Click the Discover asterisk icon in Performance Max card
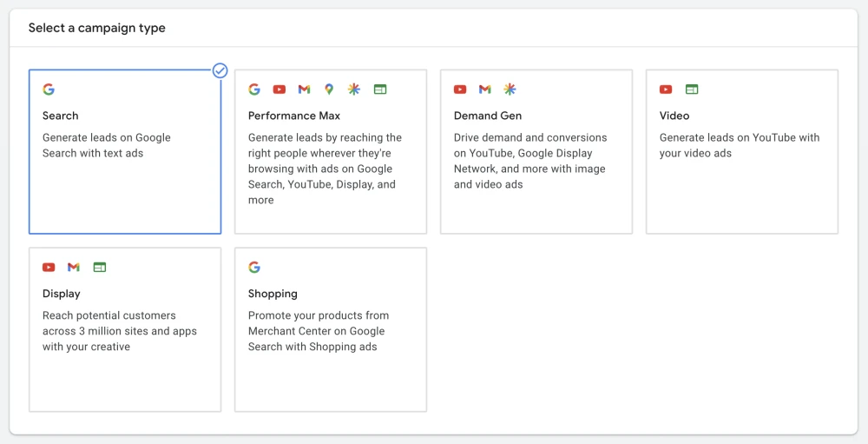This screenshot has width=868, height=444. click(354, 89)
